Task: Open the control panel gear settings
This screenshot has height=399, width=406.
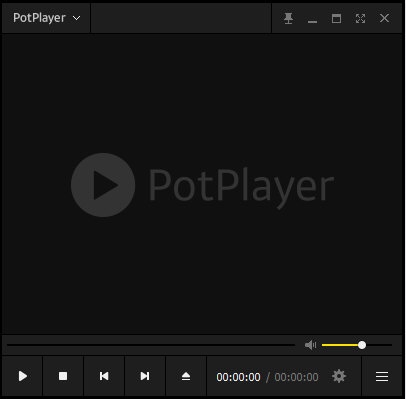Action: 339,376
